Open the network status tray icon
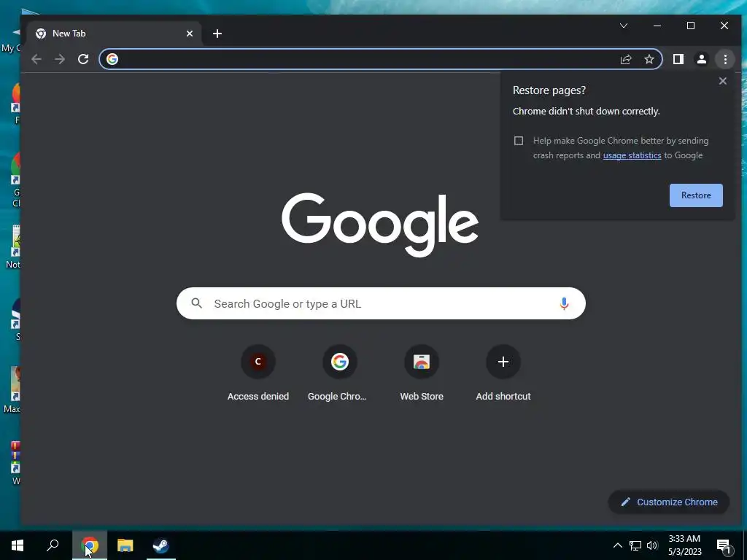747x560 pixels. tap(635, 545)
